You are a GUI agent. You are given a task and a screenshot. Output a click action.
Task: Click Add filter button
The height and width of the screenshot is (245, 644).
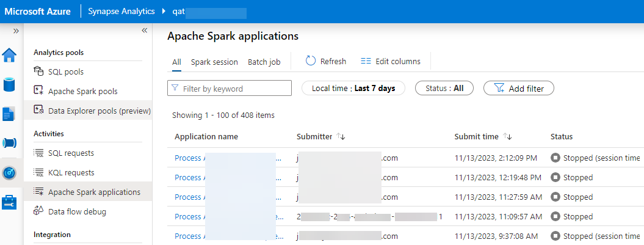[519, 89]
